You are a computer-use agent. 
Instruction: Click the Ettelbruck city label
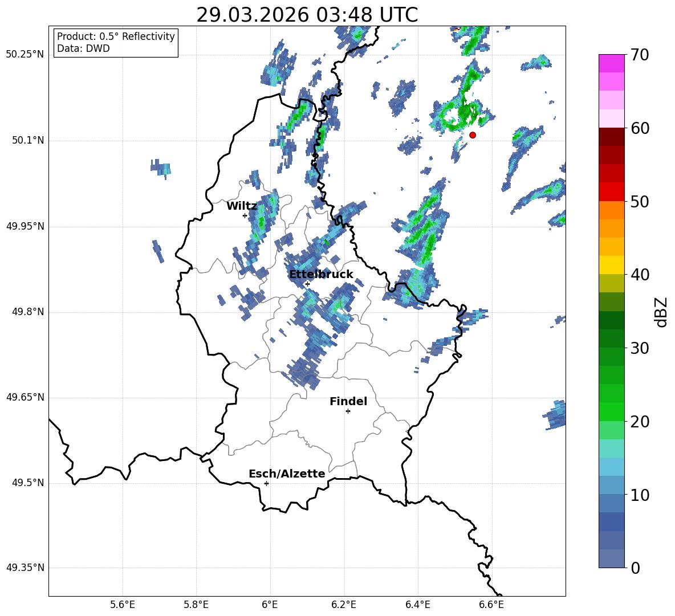point(321,275)
